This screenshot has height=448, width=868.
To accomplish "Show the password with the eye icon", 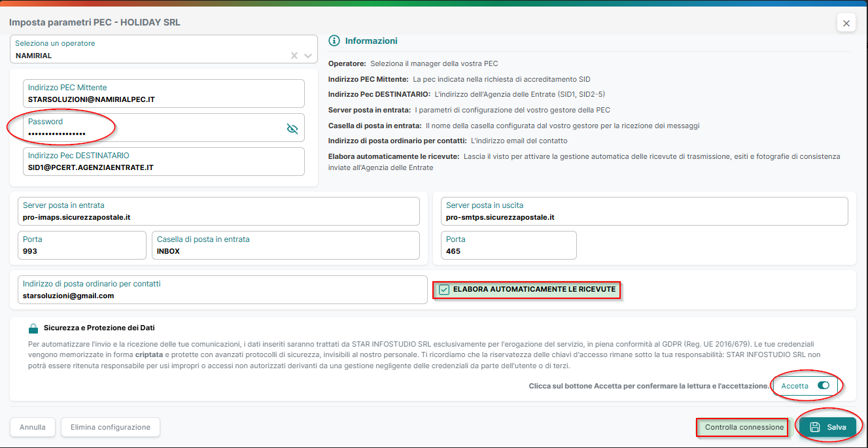I will [292, 129].
